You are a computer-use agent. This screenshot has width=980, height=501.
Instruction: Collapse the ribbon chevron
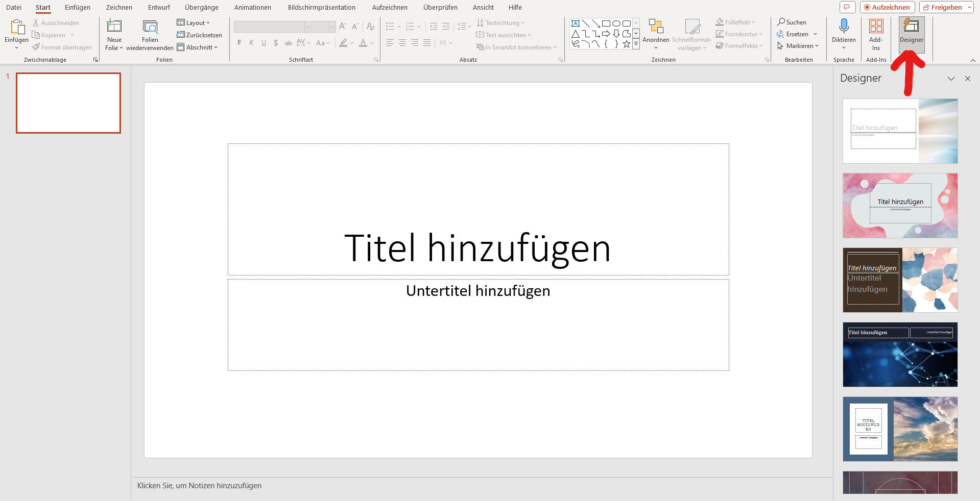(973, 60)
